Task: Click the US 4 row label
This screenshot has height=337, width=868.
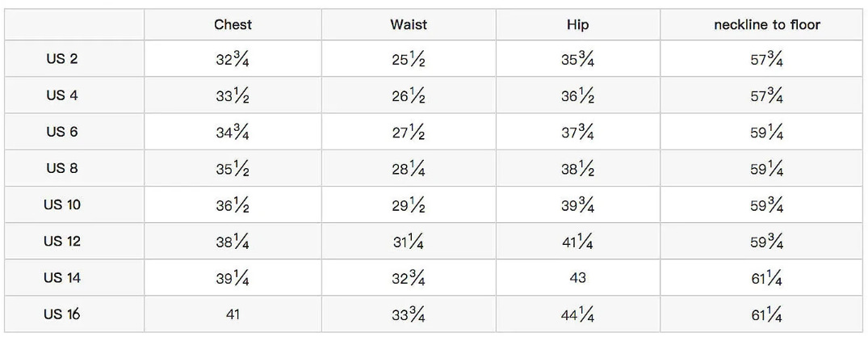Action: click(x=62, y=95)
